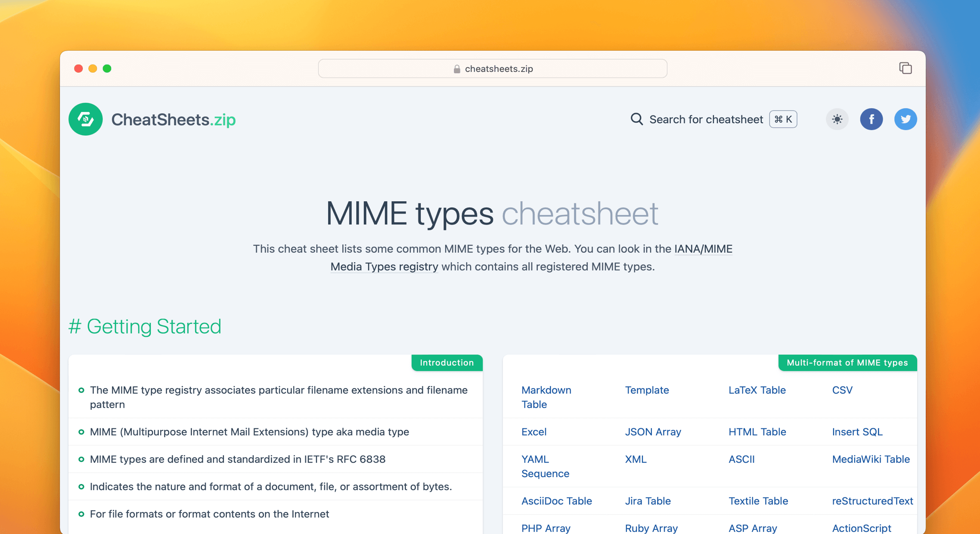Click the Introduction badge toggle
980x534 pixels.
point(447,363)
